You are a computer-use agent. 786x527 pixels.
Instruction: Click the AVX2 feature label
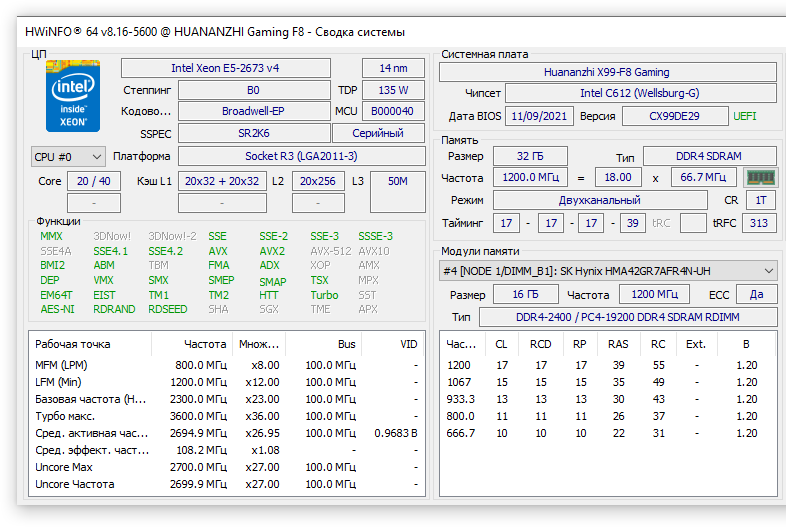click(x=272, y=251)
